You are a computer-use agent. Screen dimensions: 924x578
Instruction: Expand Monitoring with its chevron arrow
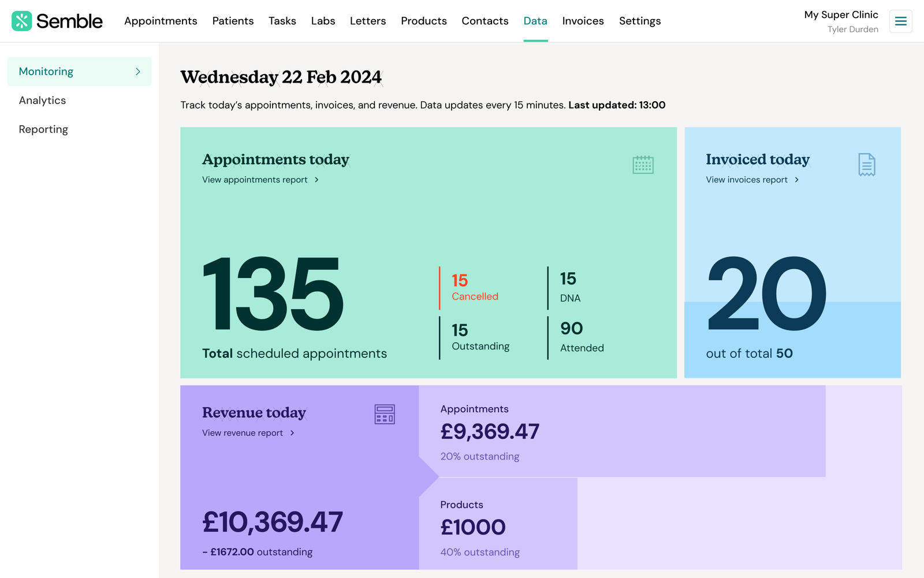(138, 72)
